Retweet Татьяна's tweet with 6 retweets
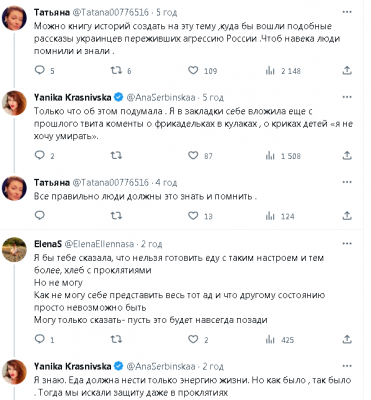 point(116,70)
